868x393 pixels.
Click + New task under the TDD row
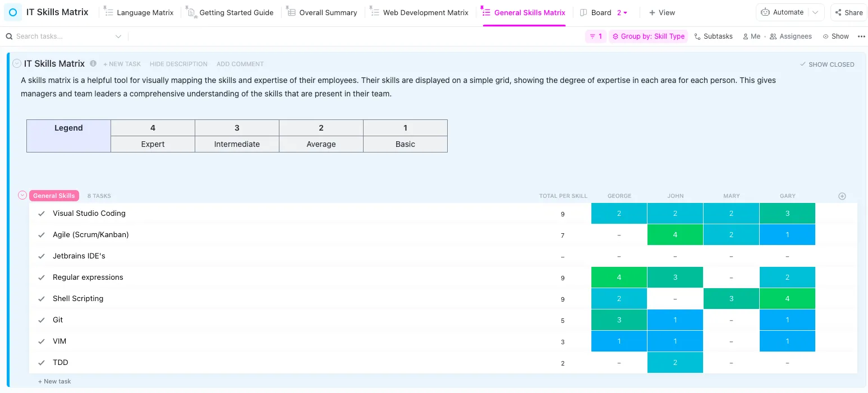pos(54,381)
